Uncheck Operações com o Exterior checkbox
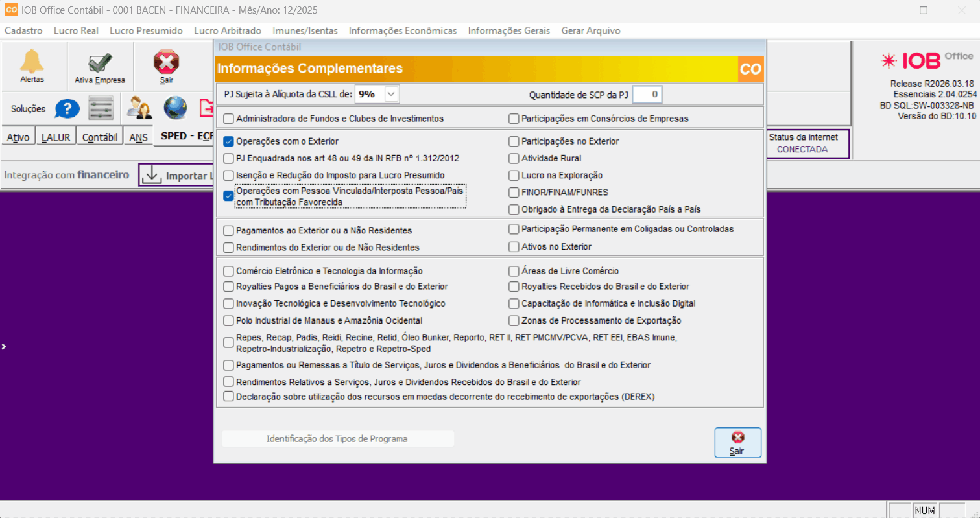 [228, 141]
